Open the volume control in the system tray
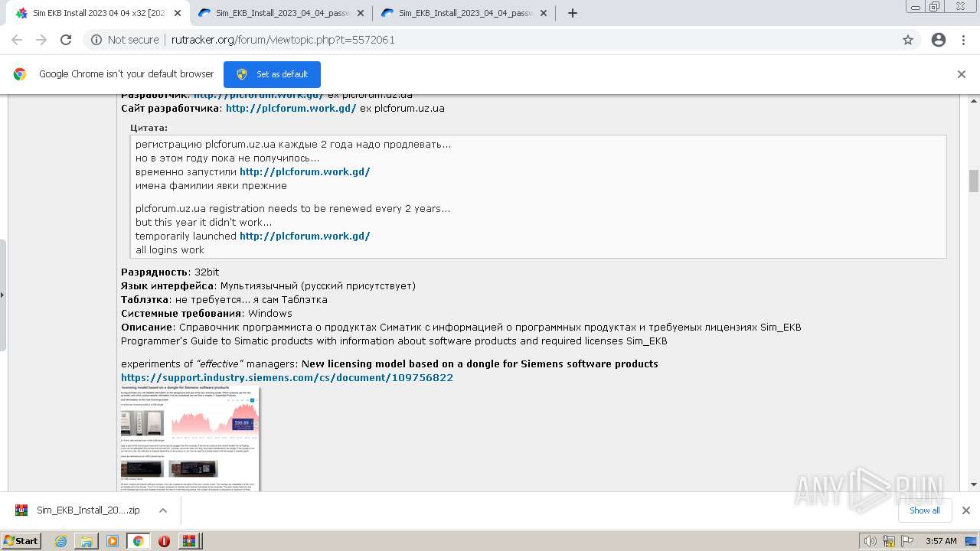980x551 pixels. (871, 541)
